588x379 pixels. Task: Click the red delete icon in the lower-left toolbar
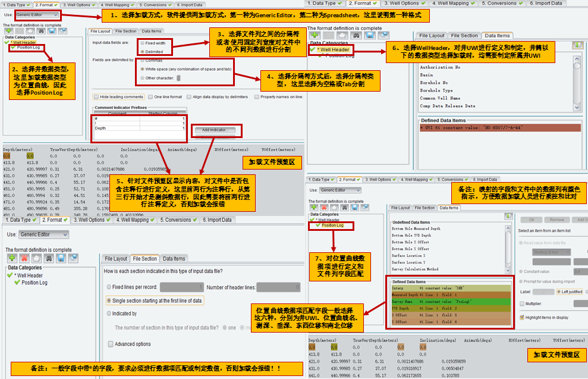coord(24,258)
